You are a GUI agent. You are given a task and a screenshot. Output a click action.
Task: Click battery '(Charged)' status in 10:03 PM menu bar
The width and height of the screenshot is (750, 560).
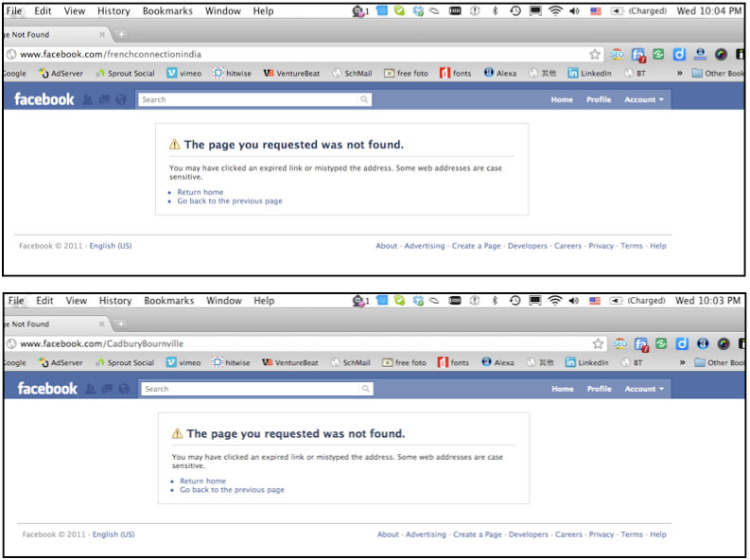[x=637, y=301]
